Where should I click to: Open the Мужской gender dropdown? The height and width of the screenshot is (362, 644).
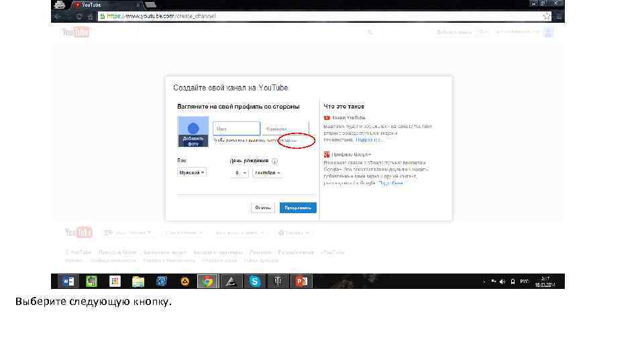191,173
